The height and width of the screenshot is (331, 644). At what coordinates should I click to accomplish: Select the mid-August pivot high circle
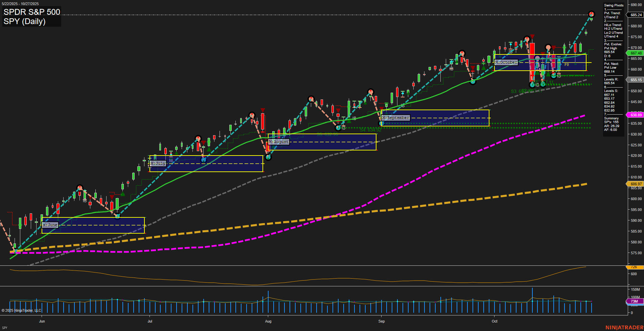[x=311, y=99]
